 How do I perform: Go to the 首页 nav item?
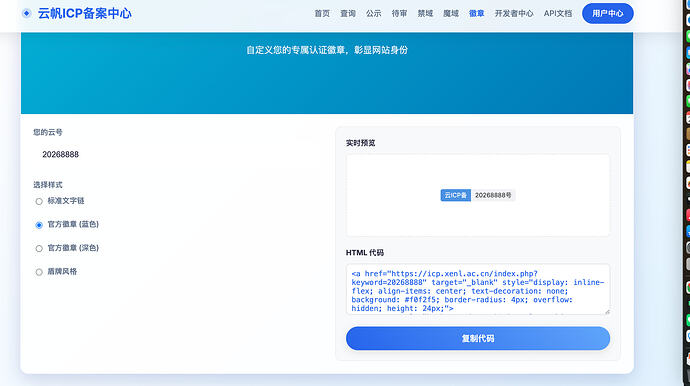(x=322, y=14)
